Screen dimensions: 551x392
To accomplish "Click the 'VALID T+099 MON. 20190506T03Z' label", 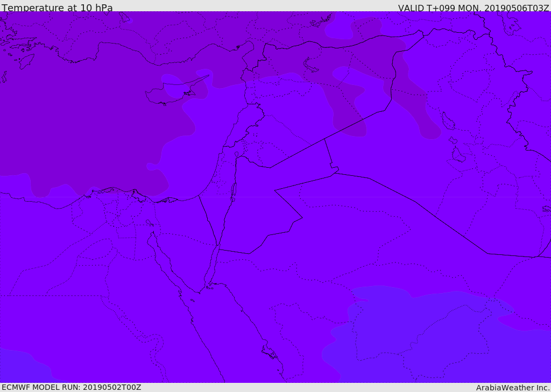I will point(474,8).
